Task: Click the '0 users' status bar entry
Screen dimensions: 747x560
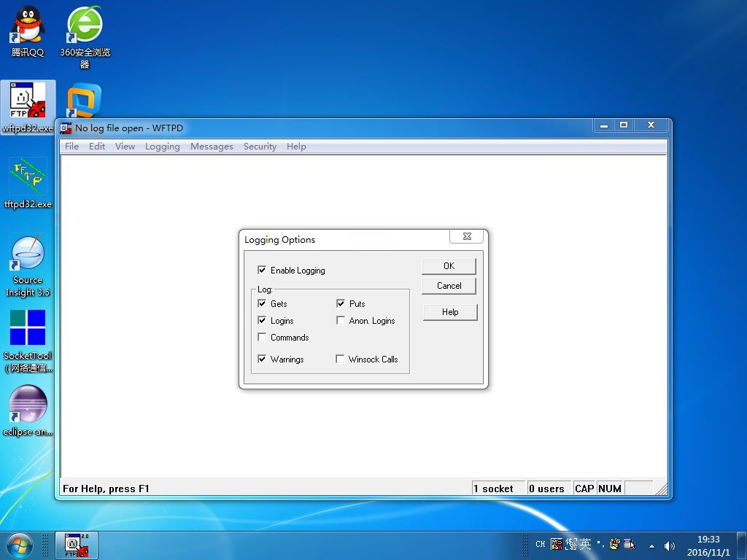Action: [x=549, y=489]
